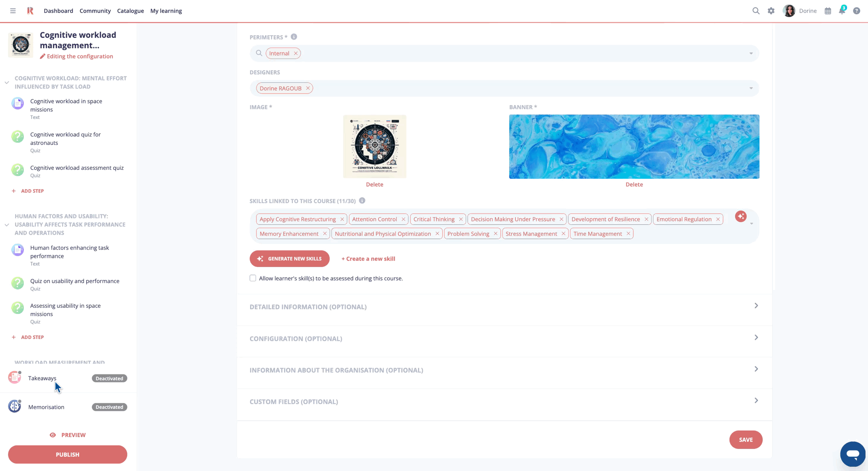Click the help question mark icon
The image size is (868, 471).
tap(856, 11)
